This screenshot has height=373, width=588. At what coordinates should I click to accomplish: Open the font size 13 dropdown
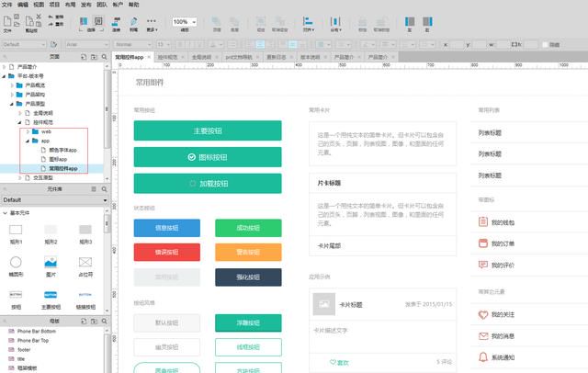tap(164, 45)
